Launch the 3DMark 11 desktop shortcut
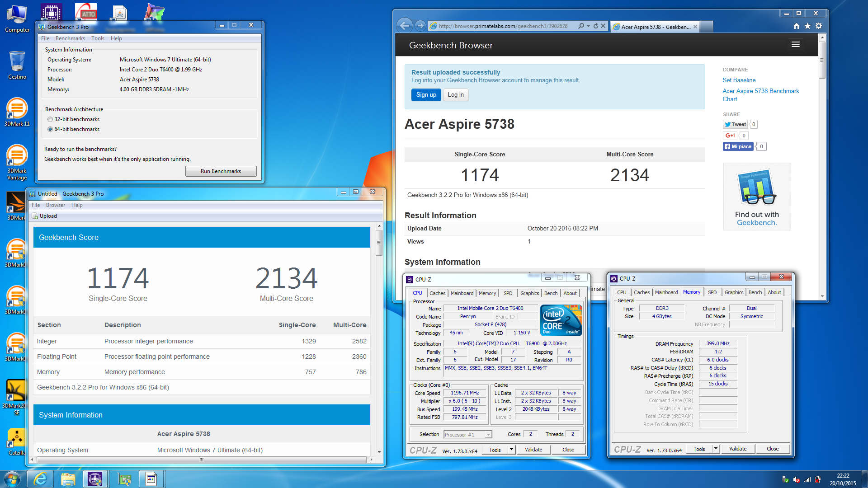Viewport: 868px width, 488px height. 17,112
